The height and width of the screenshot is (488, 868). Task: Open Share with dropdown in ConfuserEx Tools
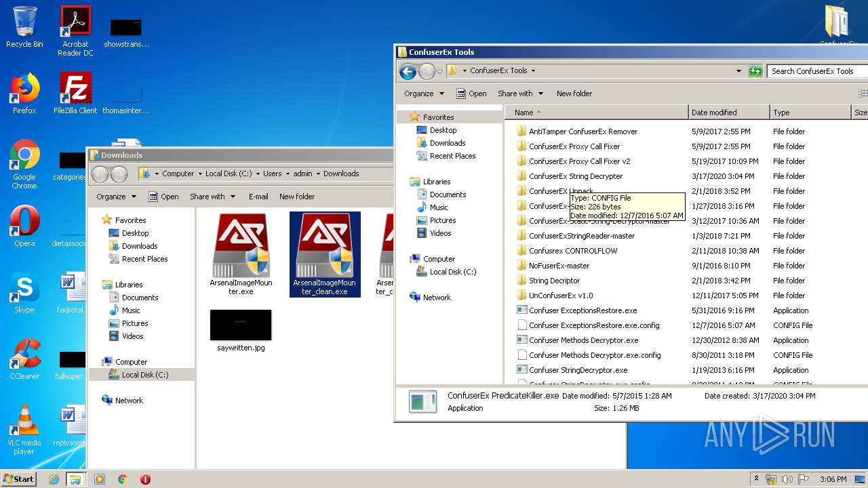click(x=520, y=94)
